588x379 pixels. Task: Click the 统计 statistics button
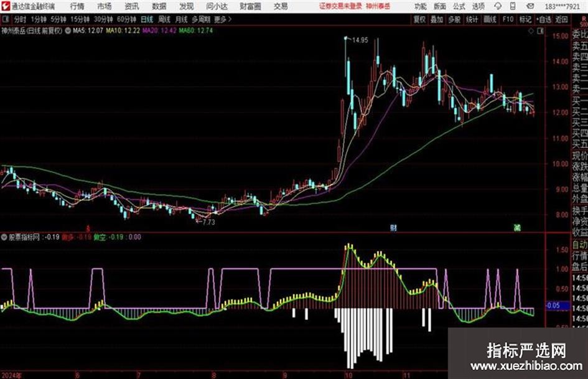(x=472, y=19)
